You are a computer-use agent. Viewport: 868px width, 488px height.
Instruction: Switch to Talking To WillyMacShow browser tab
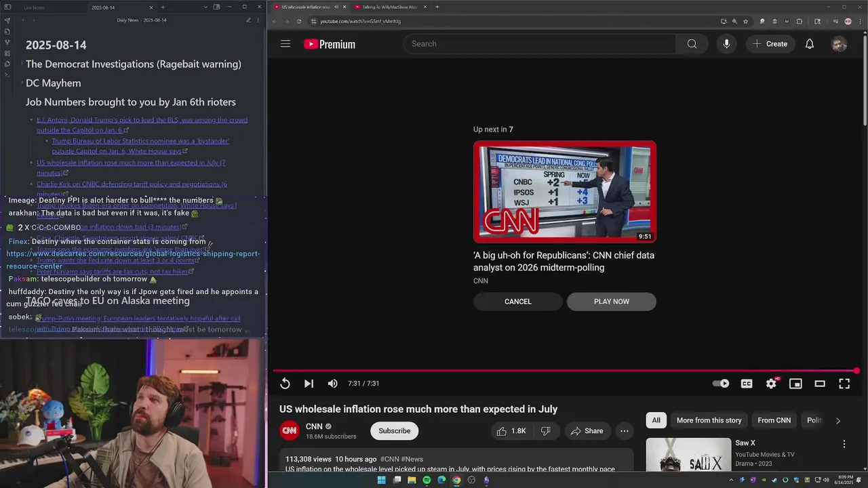coord(389,7)
